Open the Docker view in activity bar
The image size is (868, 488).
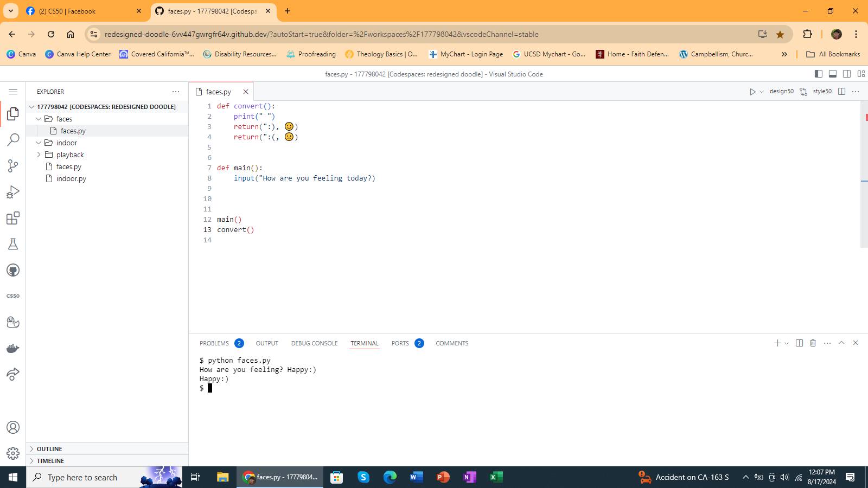(x=13, y=348)
